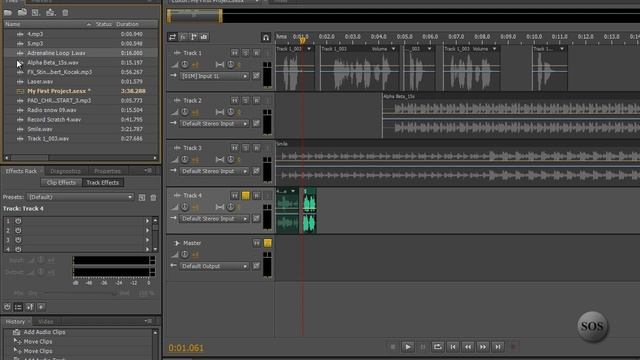Screen dimensions: 640x360
Task: Solo Track 3
Action: point(245,148)
